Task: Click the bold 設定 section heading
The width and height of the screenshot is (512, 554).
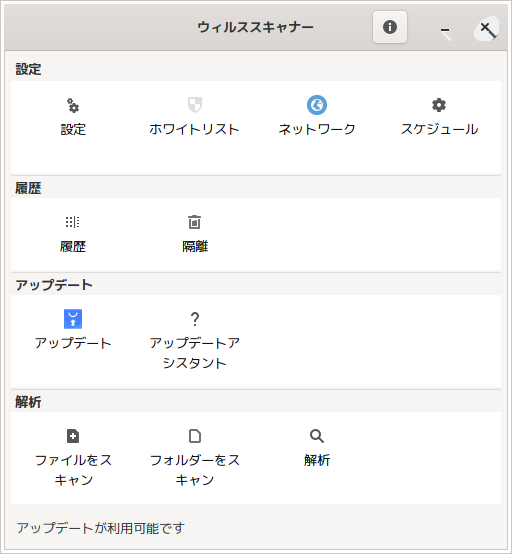Action: tap(28, 69)
